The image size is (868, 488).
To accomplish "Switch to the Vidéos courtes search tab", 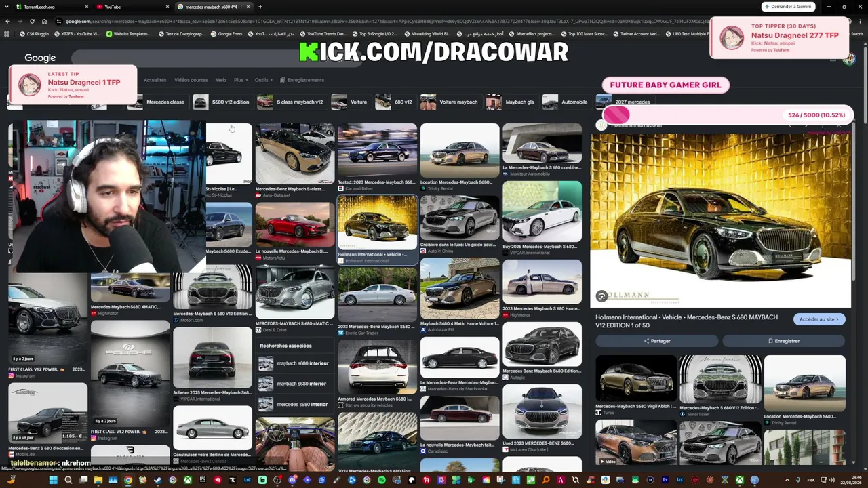I will tap(191, 80).
